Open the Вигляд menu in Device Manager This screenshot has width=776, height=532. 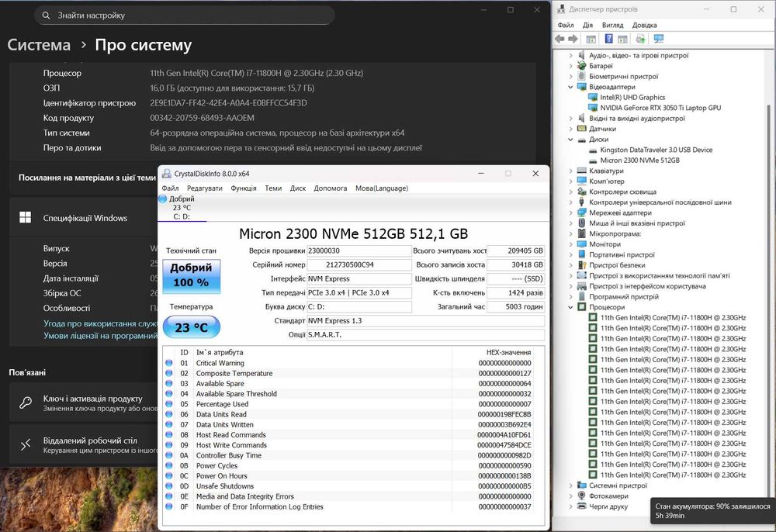click(613, 25)
